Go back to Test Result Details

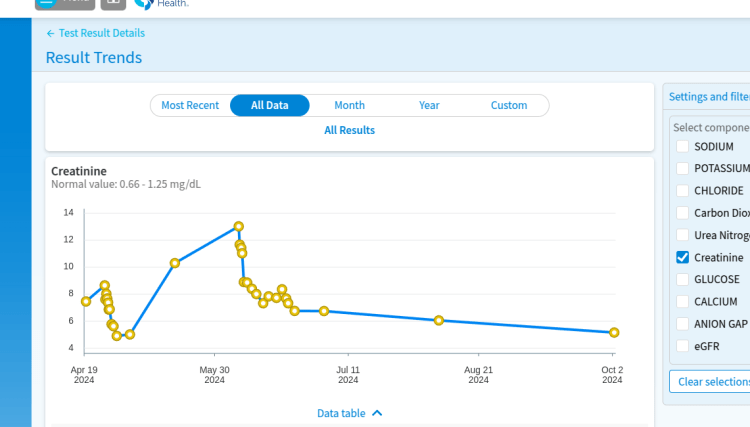tap(95, 33)
